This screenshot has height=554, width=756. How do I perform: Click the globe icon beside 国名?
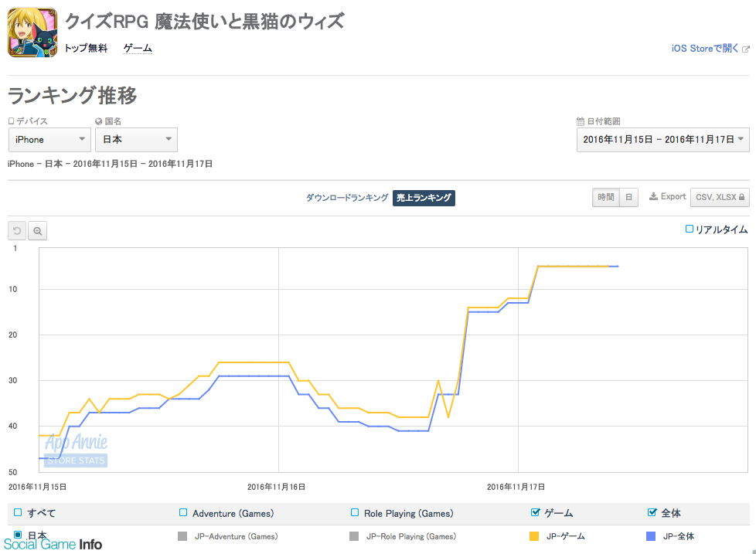pos(99,121)
